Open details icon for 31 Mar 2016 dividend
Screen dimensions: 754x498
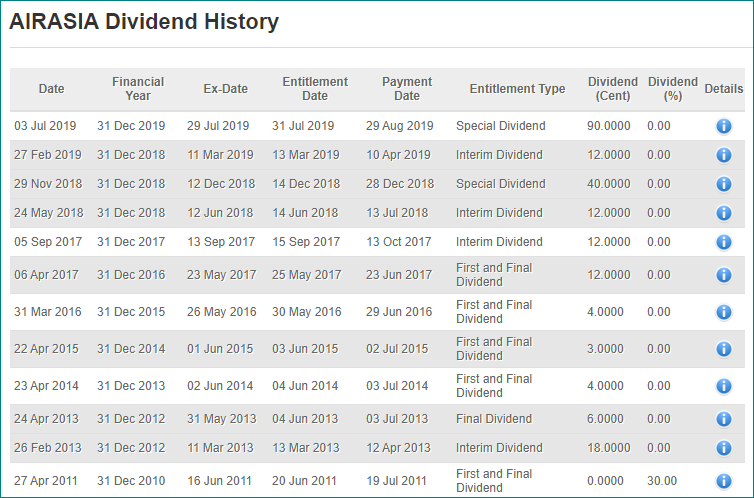[x=724, y=312]
